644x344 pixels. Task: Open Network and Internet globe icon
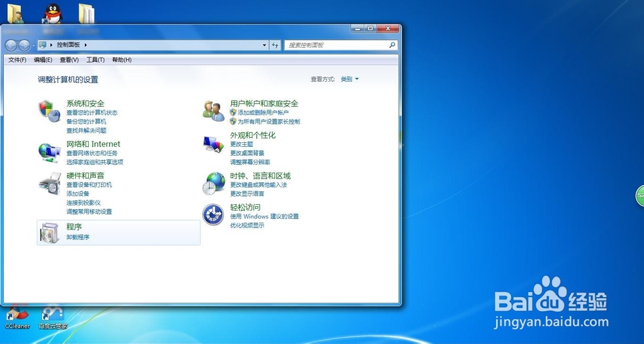pyautogui.click(x=50, y=152)
